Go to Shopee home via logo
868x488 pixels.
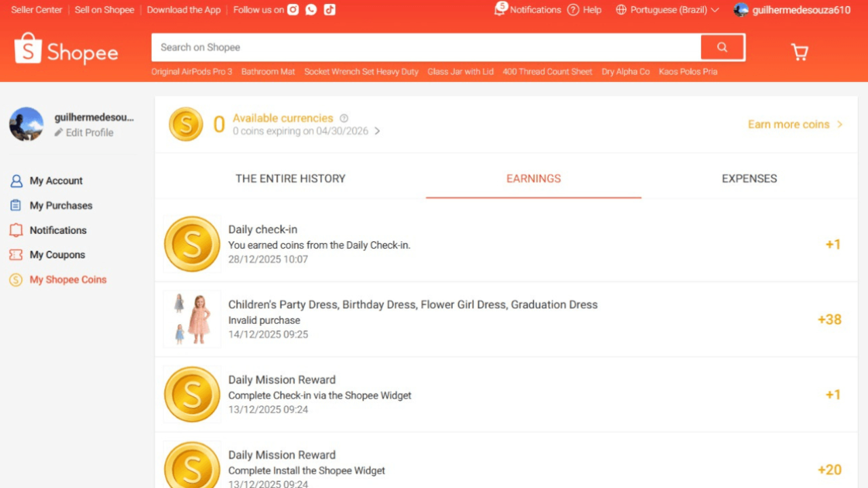[x=66, y=49]
